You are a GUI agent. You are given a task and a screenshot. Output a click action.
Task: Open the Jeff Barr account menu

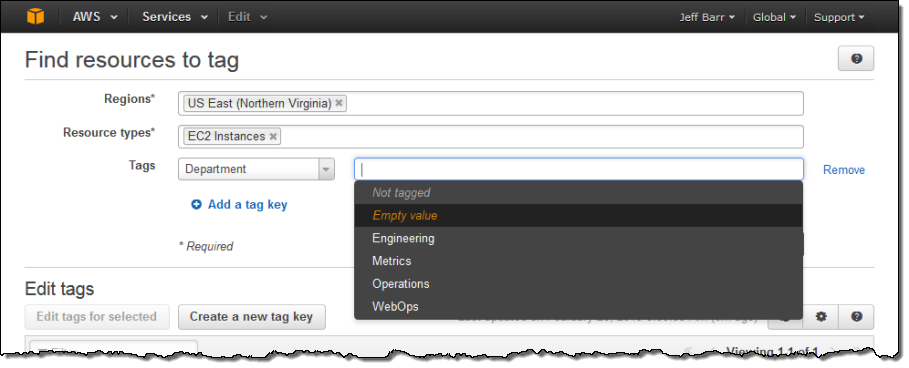tap(707, 17)
